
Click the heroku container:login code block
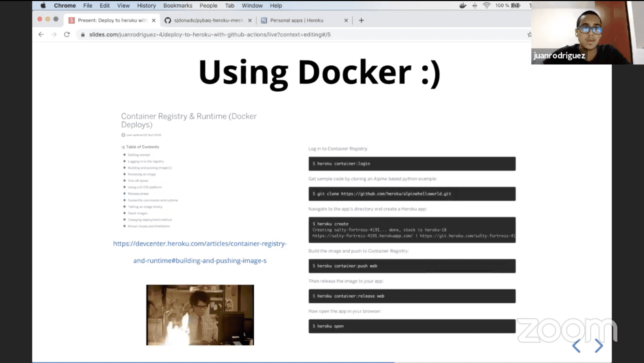(412, 164)
